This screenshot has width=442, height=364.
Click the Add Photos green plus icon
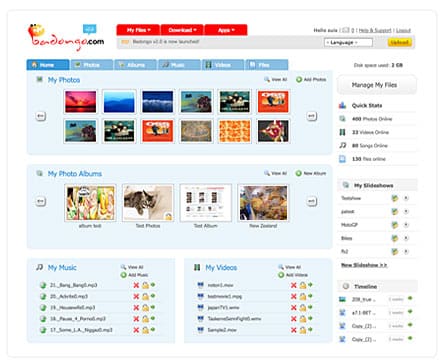pos(299,80)
